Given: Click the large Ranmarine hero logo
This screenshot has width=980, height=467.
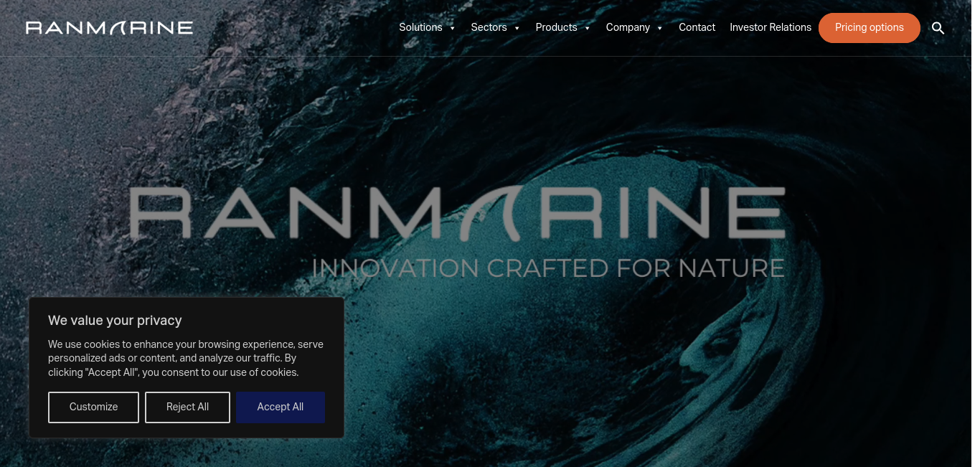Looking at the screenshot, I should [x=458, y=213].
